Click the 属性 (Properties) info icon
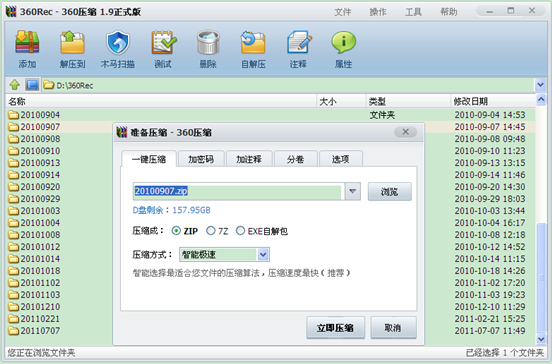This screenshot has height=364, width=552. tap(344, 42)
